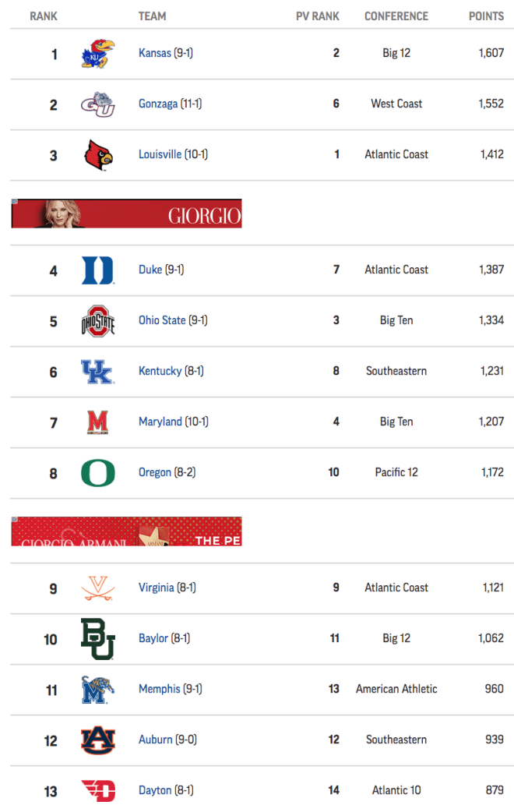Click the Kentucky UK logo

[x=98, y=372]
